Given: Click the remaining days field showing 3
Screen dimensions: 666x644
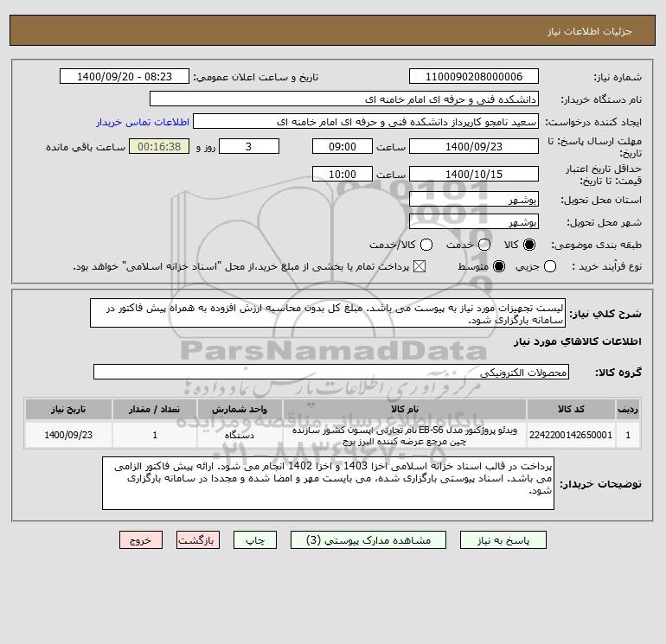Looking at the screenshot, I should point(249,146).
